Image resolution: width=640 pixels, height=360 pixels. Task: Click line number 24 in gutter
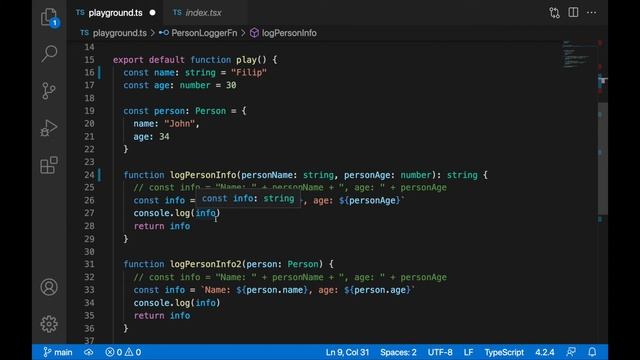pyautogui.click(x=89, y=175)
